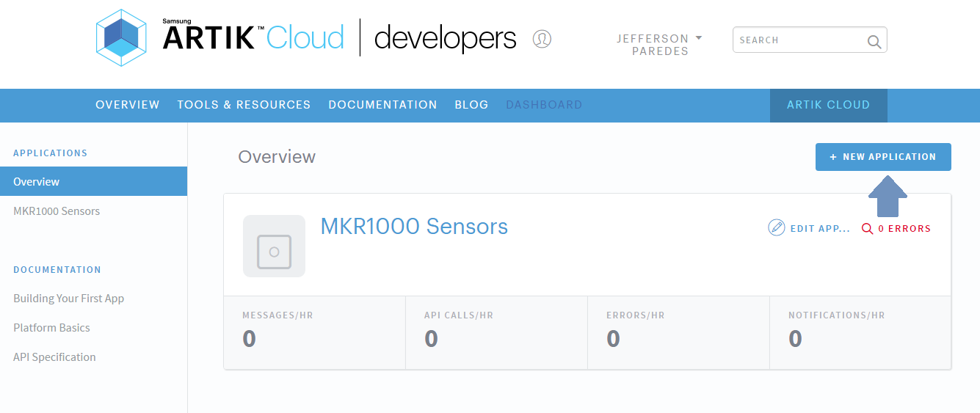Open Tools & Resources menu
Screen dimensions: 980x413
244,104
